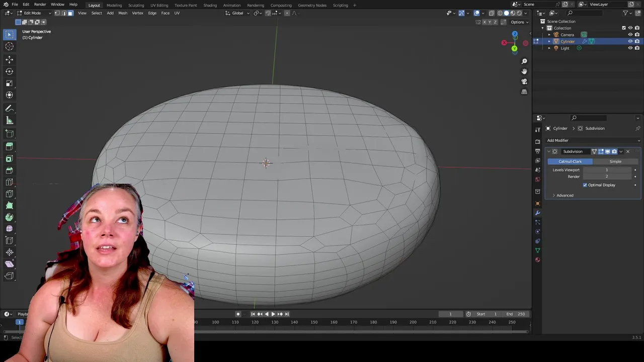Expand the Camera tree item

(549, 35)
